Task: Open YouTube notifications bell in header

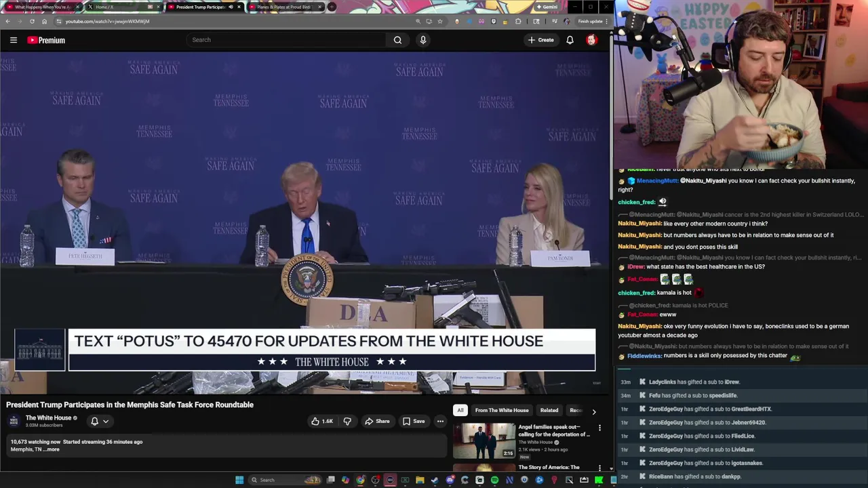Action: 570,40
